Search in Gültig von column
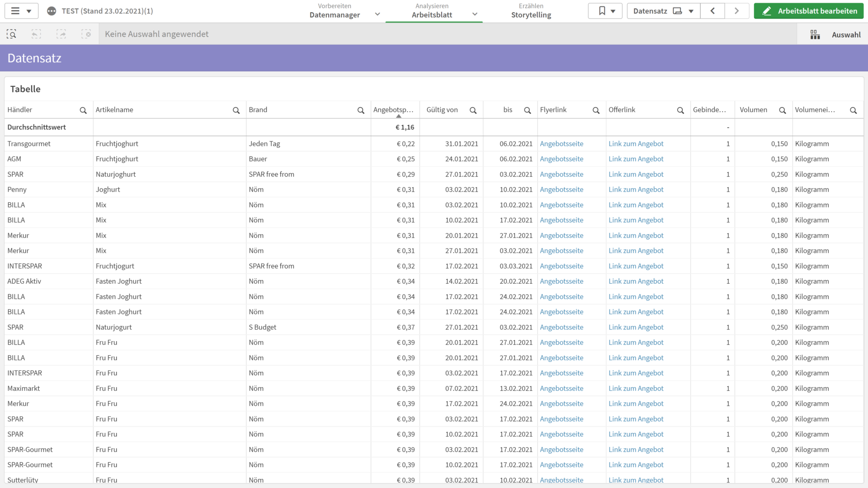 [x=473, y=110]
